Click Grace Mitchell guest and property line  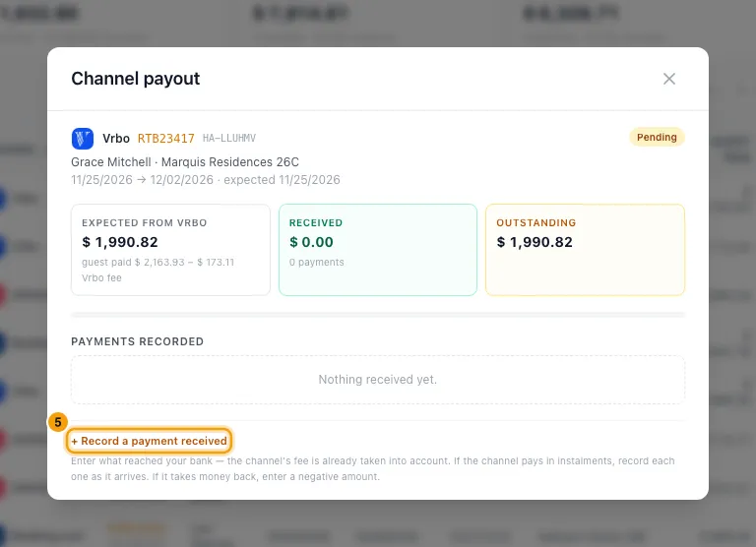[x=185, y=162]
